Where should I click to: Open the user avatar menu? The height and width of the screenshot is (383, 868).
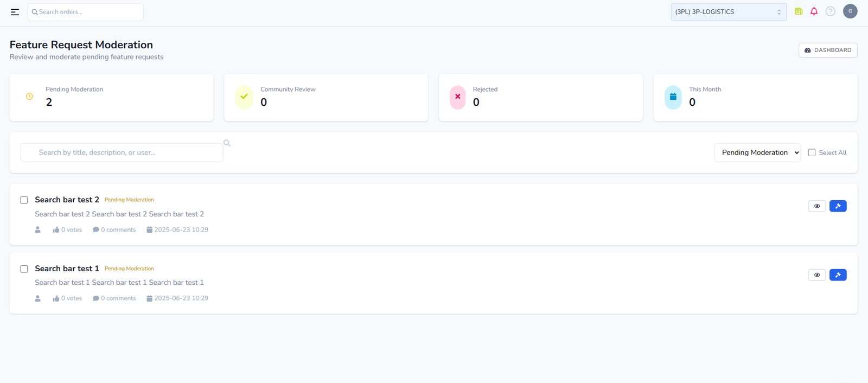[x=850, y=11]
